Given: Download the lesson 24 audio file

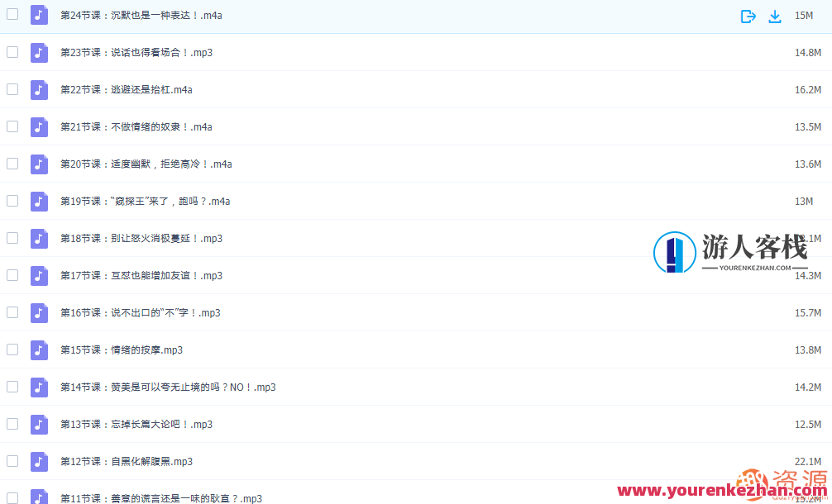Looking at the screenshot, I should click(x=775, y=16).
